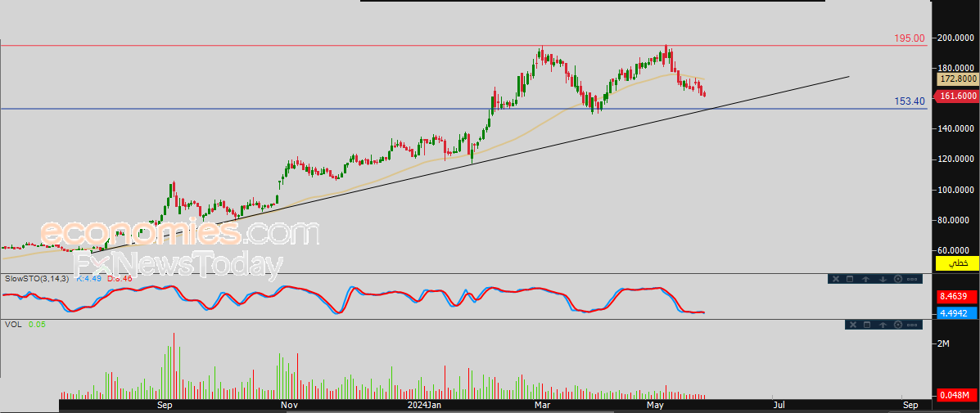Viewport: 980px width, 413px height.
Task: Click the Jul label on time axis
Action: 779,406
